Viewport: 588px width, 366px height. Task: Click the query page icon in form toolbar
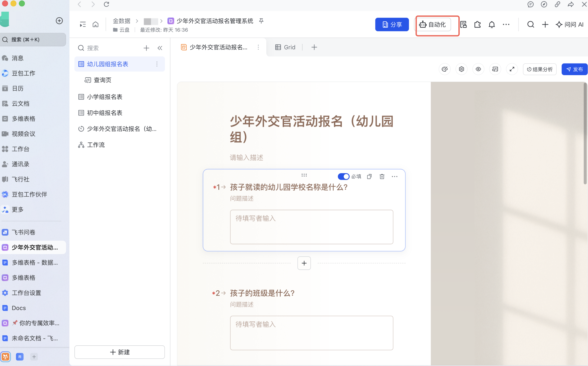click(x=495, y=69)
